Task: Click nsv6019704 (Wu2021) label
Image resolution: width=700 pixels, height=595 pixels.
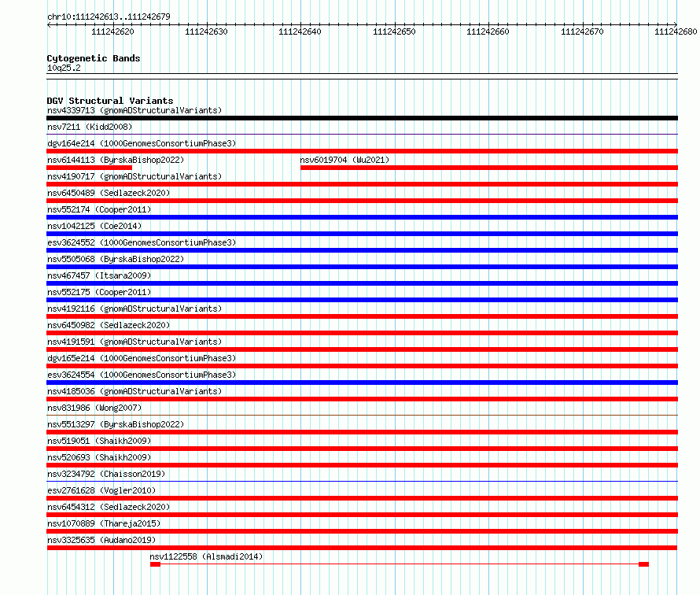Action: pos(344,160)
